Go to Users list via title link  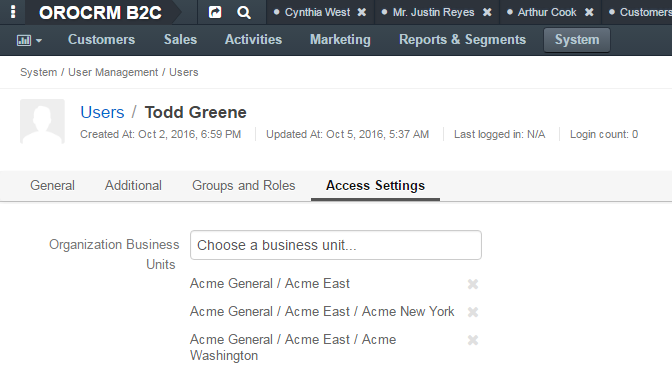tap(102, 112)
